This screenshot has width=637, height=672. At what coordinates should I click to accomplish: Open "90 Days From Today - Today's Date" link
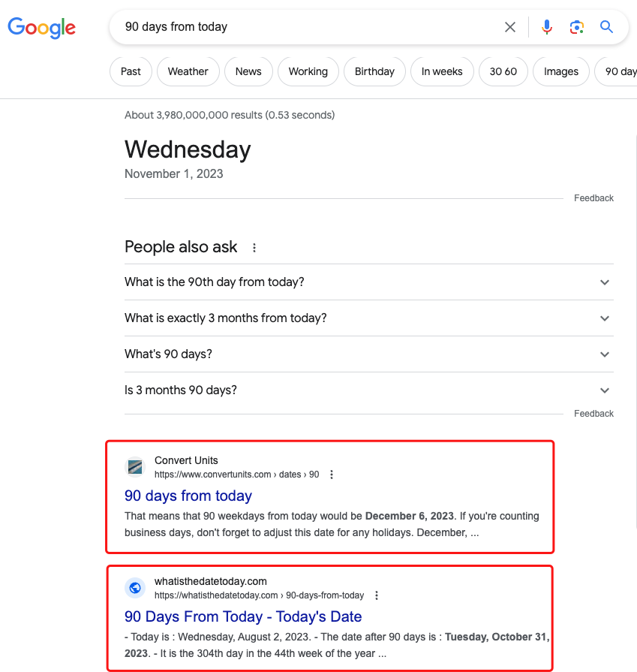point(243,616)
